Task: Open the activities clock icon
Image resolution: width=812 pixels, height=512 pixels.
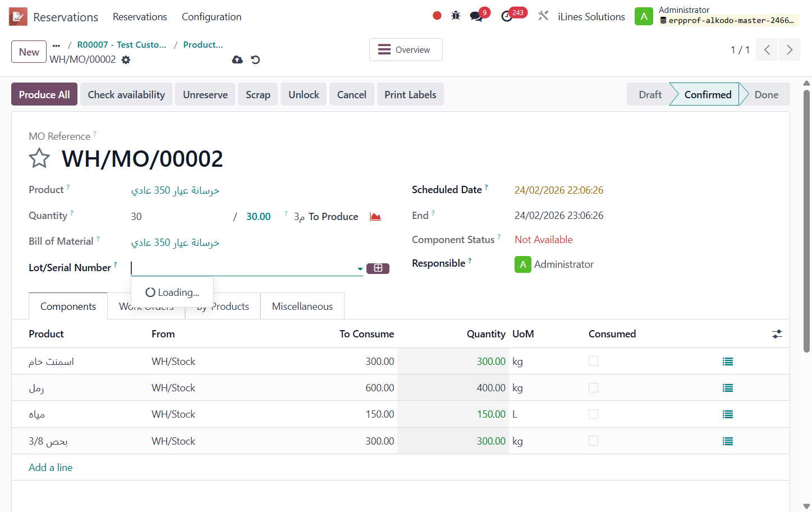Action: (x=507, y=16)
